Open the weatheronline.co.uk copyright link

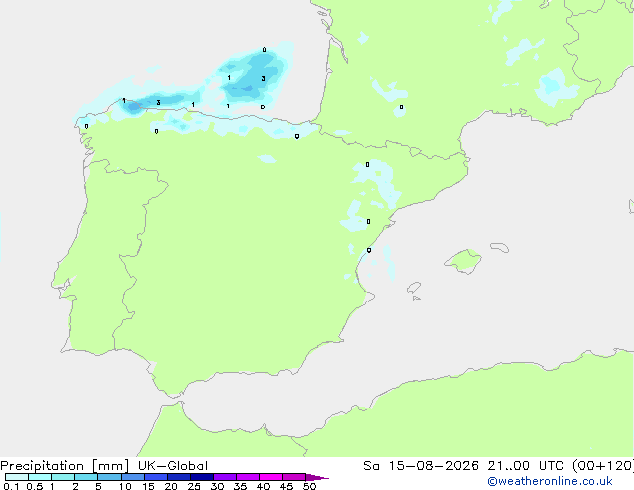[550, 481]
